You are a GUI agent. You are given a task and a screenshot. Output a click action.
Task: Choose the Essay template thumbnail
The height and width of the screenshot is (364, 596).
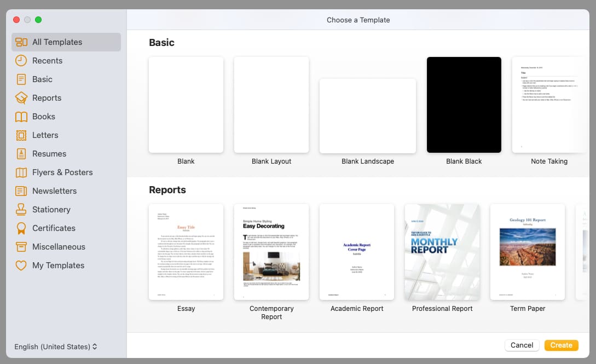click(186, 252)
